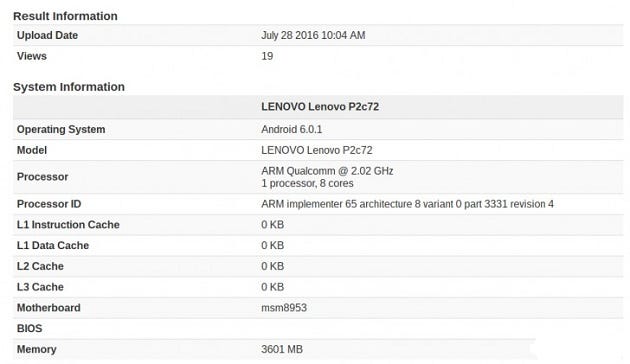Click the Result Information heading
The height and width of the screenshot is (364, 630).
(x=65, y=16)
